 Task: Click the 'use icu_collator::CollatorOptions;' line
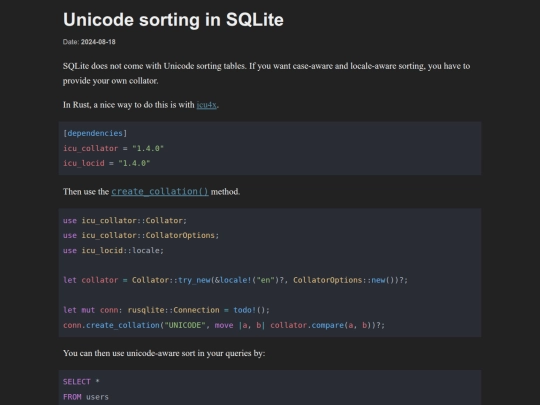141,236
